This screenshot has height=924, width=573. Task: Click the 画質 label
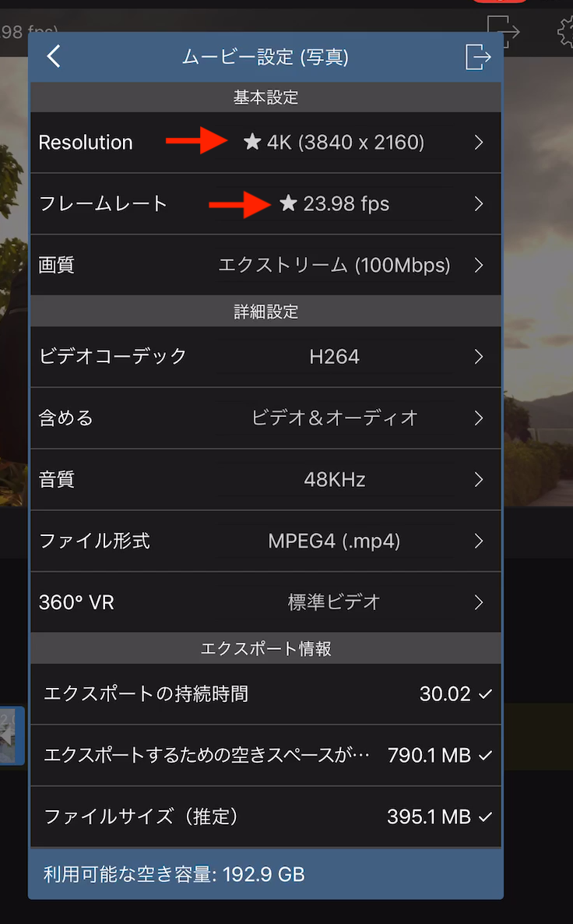click(57, 265)
